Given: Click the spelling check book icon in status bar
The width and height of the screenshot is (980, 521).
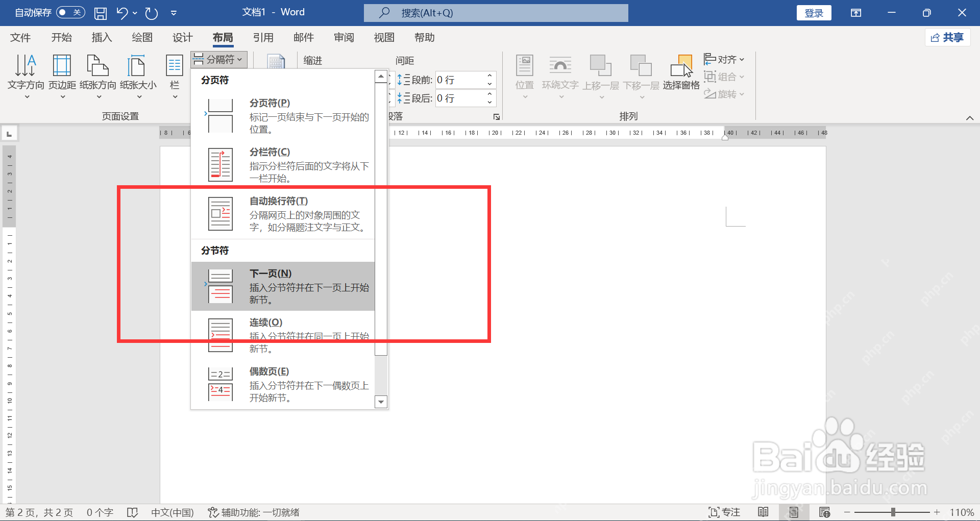Looking at the screenshot, I should [132, 512].
